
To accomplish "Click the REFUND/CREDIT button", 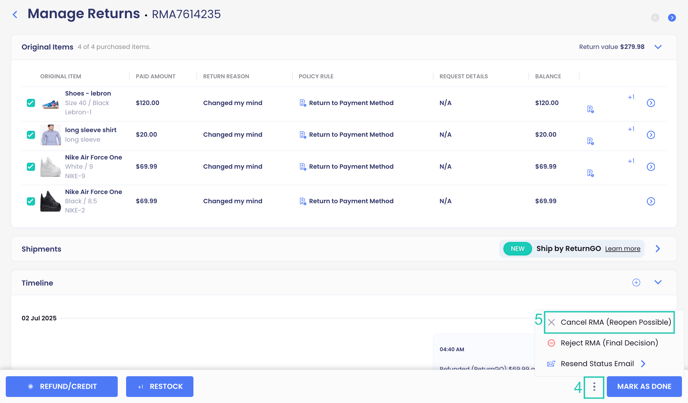I will tap(61, 386).
